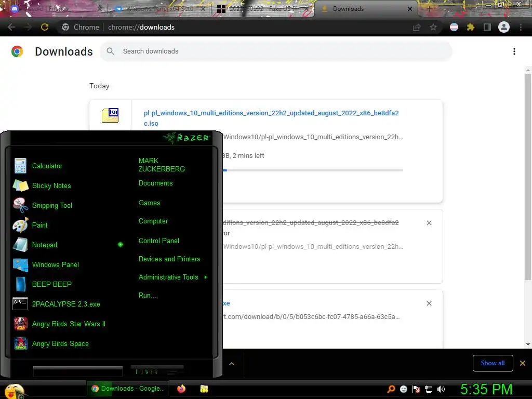The width and height of the screenshot is (532, 399).
Task: Click the orange search tray icon
Action: pos(391,389)
